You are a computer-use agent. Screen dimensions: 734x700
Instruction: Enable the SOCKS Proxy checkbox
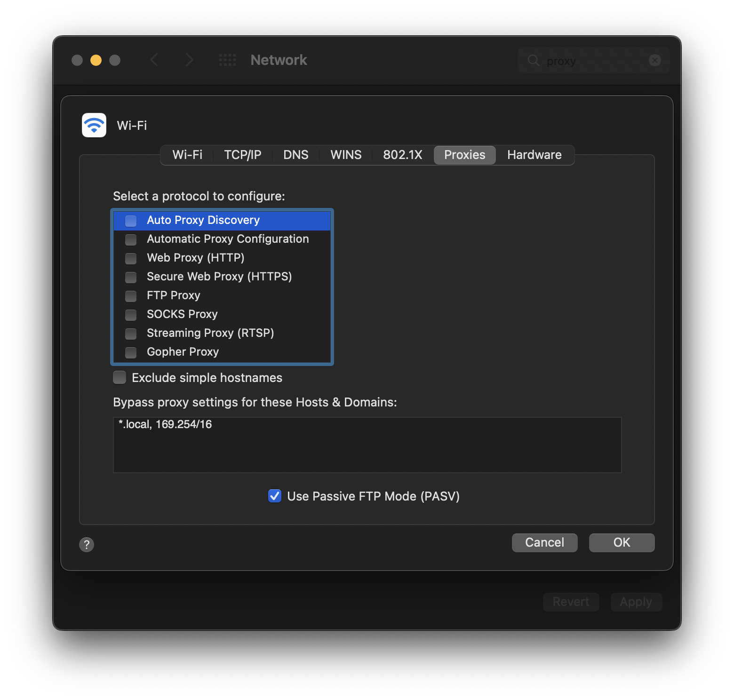point(130,315)
